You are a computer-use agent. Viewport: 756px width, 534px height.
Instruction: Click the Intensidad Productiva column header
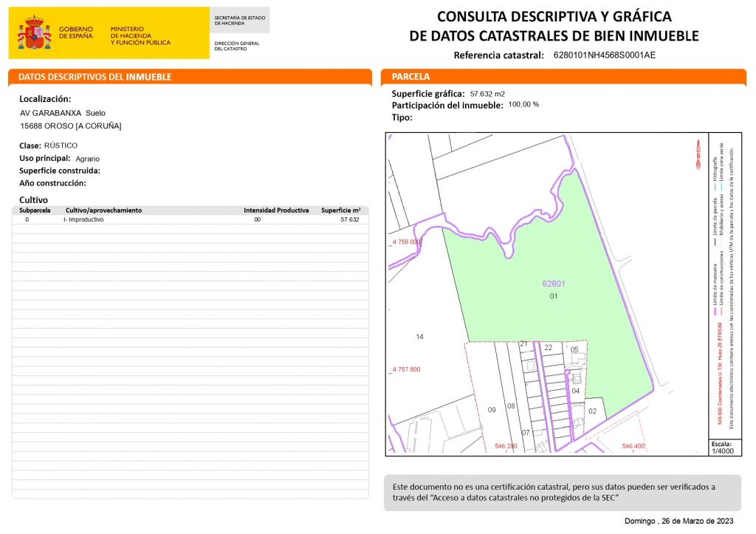pos(276,210)
